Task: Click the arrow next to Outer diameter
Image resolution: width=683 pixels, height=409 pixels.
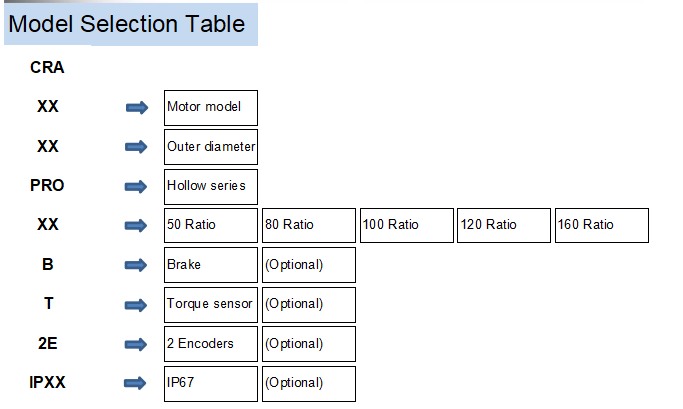Action: [136, 147]
